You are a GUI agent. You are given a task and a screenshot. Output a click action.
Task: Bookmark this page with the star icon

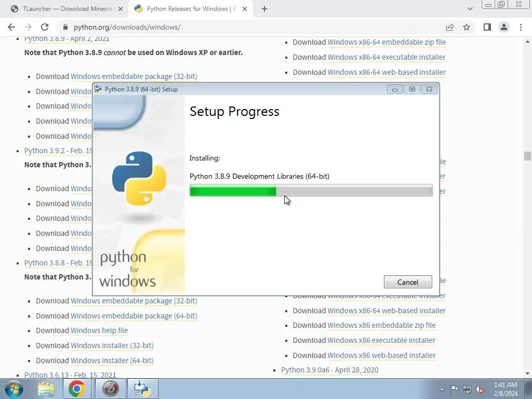point(467,27)
